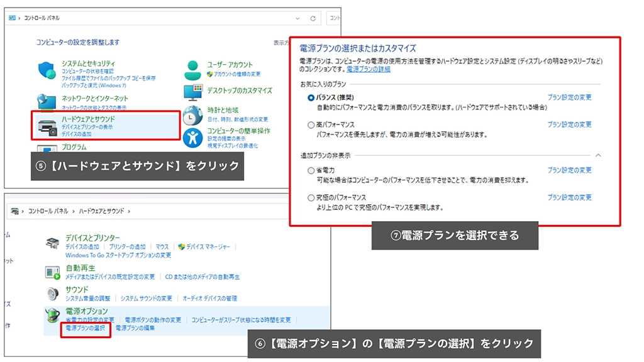
Task: Open the User Accounts person icon
Action: 192,69
